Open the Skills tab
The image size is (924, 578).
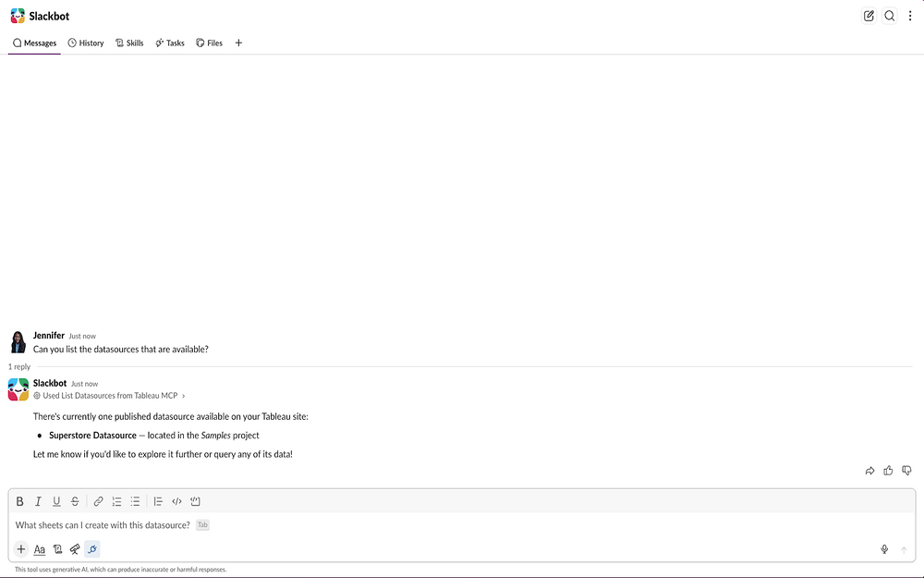[129, 43]
